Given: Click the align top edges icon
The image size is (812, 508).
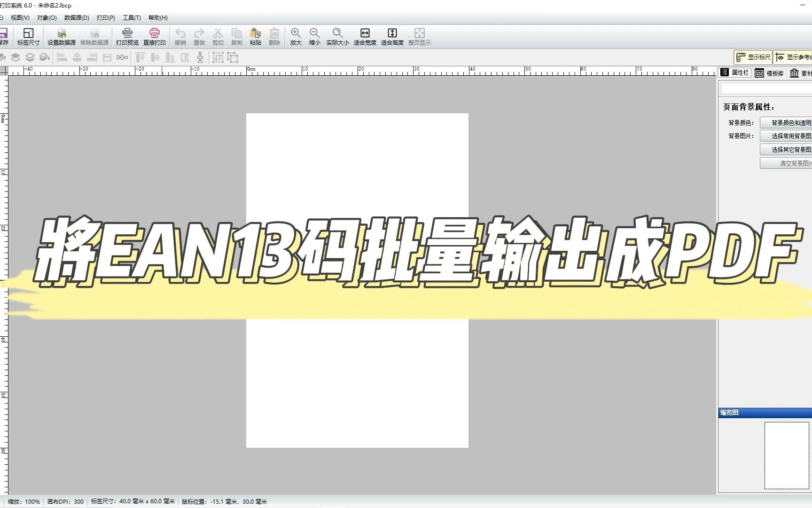Looking at the screenshot, I should pos(140,57).
